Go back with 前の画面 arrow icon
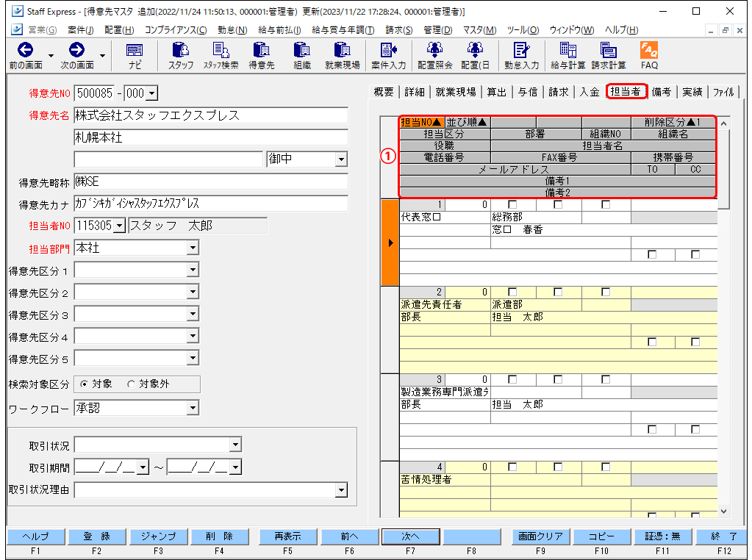Screen dimensions: 752x560 (x=26, y=56)
